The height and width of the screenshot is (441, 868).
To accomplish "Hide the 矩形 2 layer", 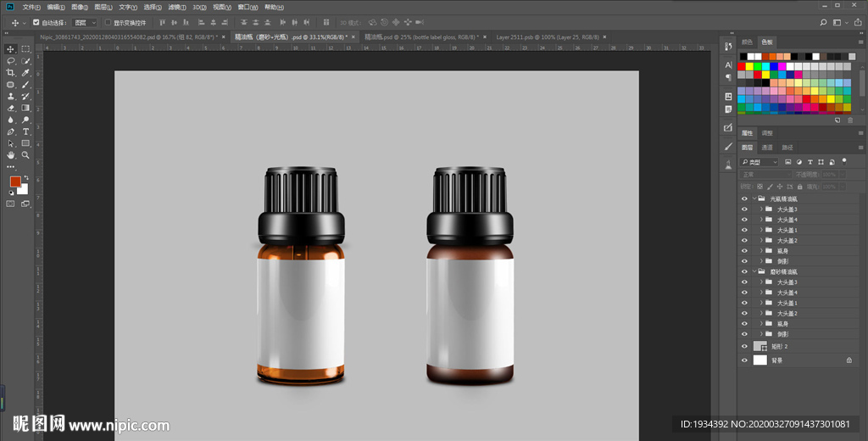I will point(744,346).
